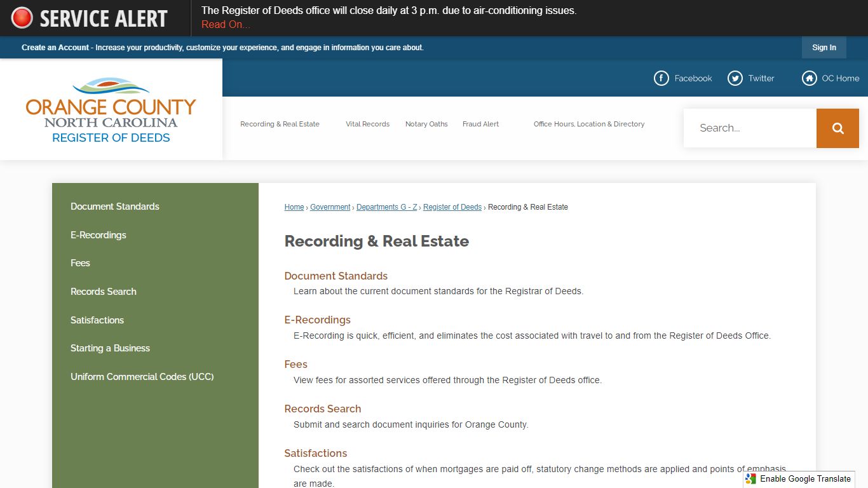Screen dimensions: 868x488
Task: Open the Vital Records menu item
Action: tap(367, 124)
